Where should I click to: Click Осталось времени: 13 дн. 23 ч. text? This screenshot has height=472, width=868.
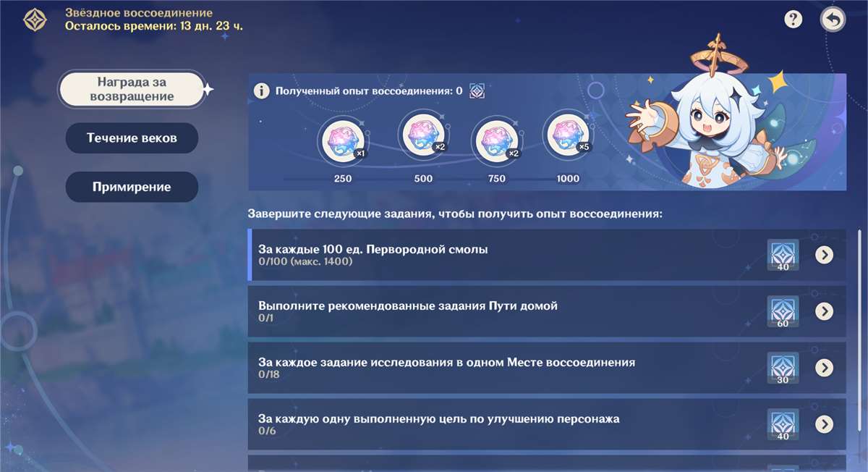point(154,26)
